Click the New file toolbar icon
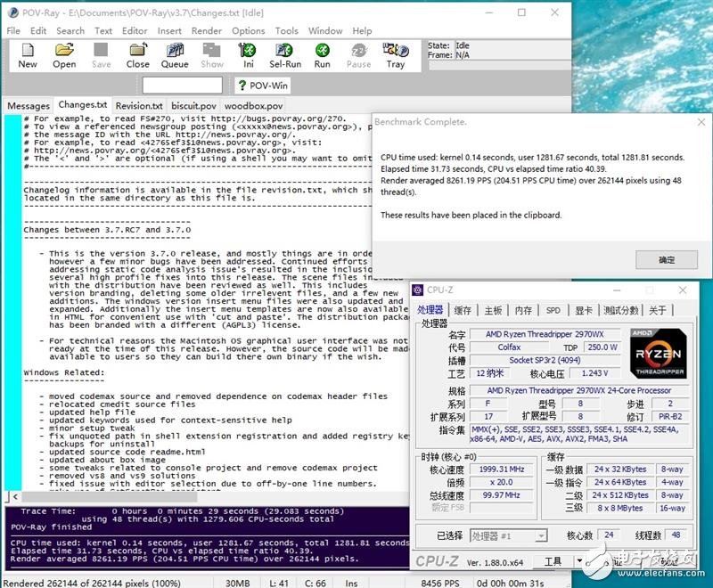The image size is (713, 588). pos(28,55)
